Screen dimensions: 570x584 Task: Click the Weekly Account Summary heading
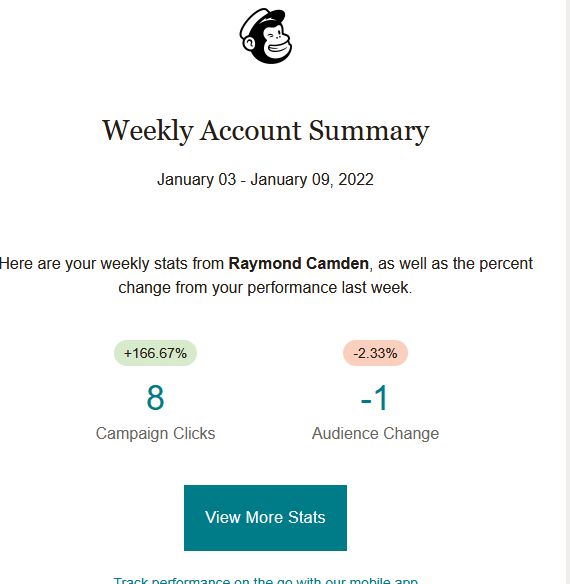pyautogui.click(x=266, y=131)
